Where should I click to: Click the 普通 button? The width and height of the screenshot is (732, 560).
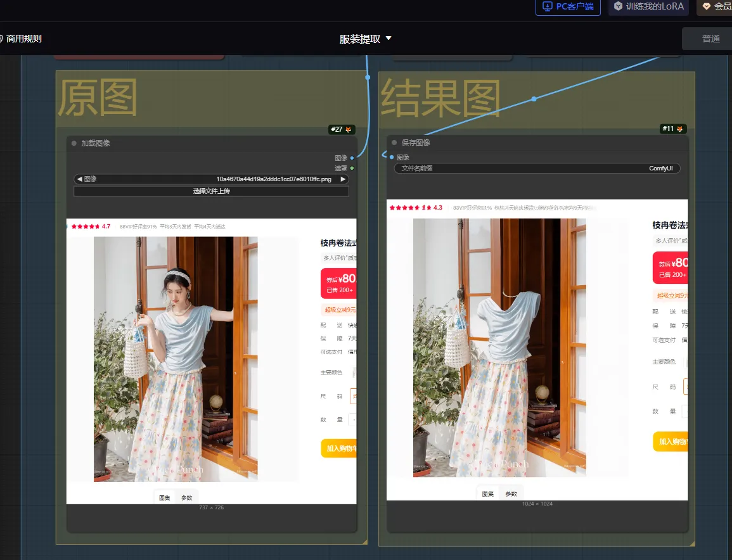click(x=707, y=39)
